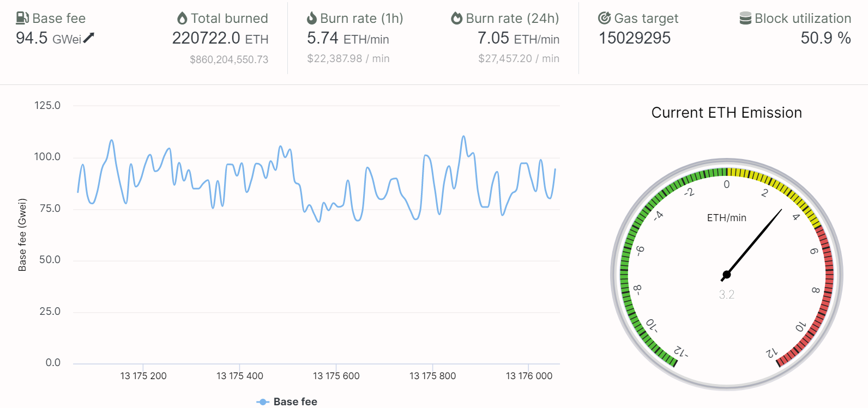Screen dimensions: 868x408
Task: Select the 94.5 GWei base fee value
Action: (x=49, y=38)
